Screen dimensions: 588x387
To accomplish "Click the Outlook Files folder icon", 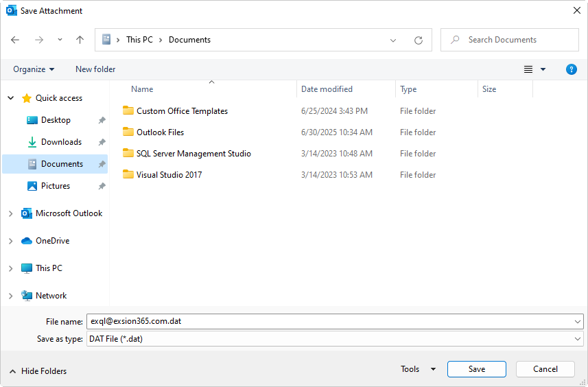I will pyautogui.click(x=128, y=132).
